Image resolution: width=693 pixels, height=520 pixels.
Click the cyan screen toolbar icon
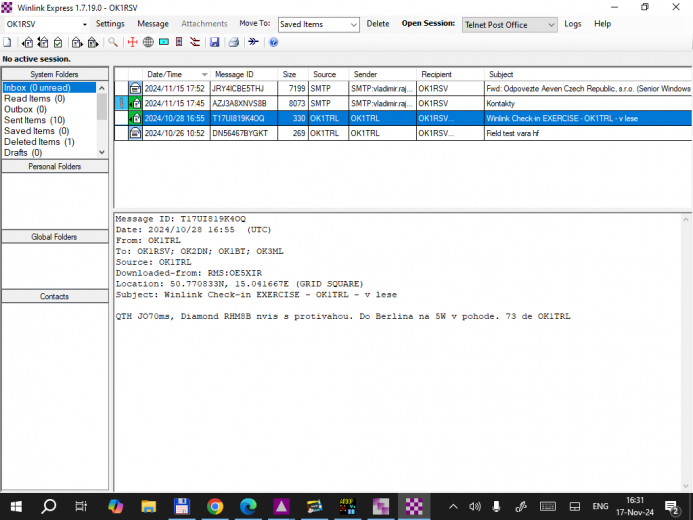(x=164, y=42)
